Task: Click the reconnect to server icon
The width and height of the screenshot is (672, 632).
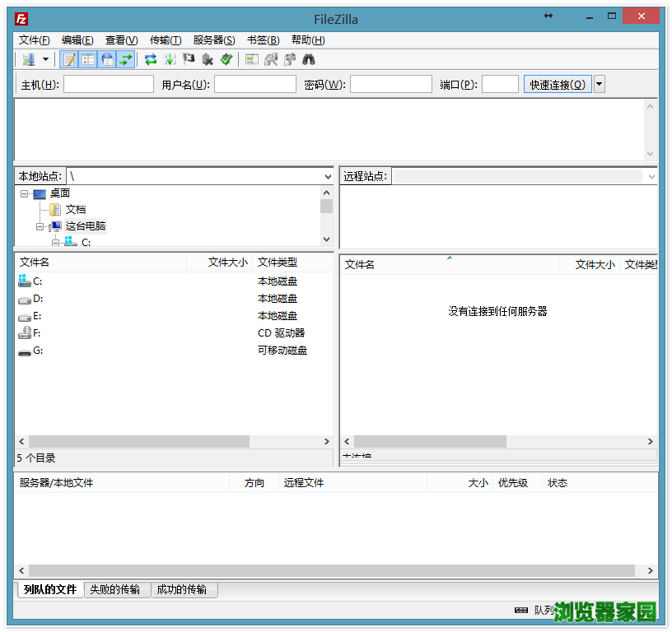Action: [226, 59]
